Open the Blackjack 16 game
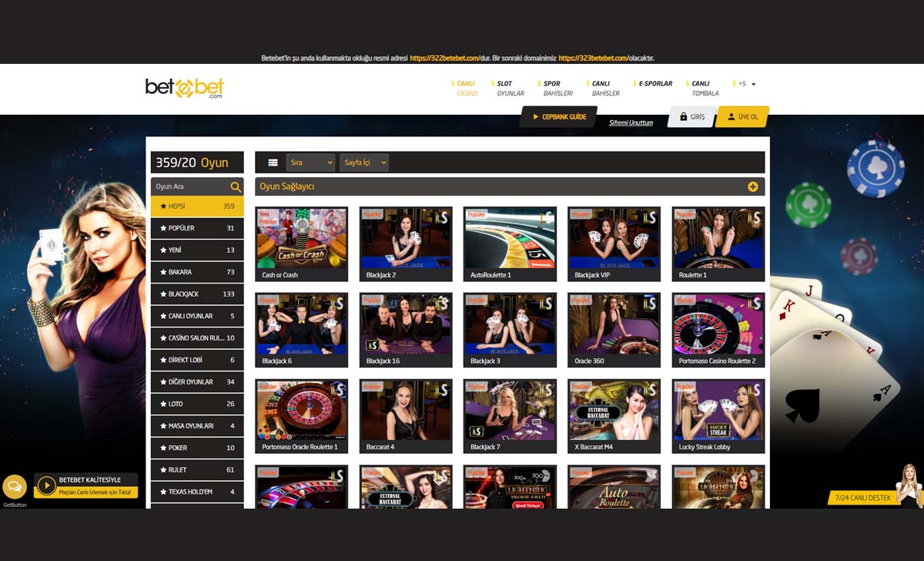This screenshot has width=924, height=561. pyautogui.click(x=406, y=330)
